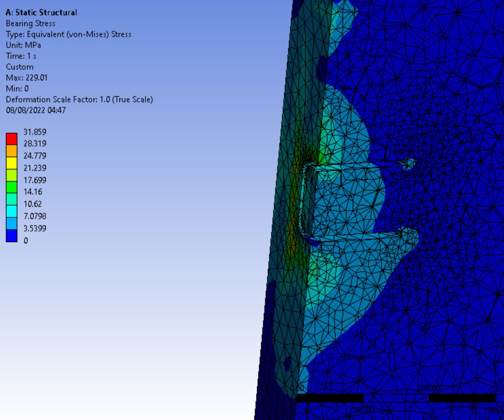Select the cyan legend color band
Screen dimensions: 504x420
coord(12,211)
